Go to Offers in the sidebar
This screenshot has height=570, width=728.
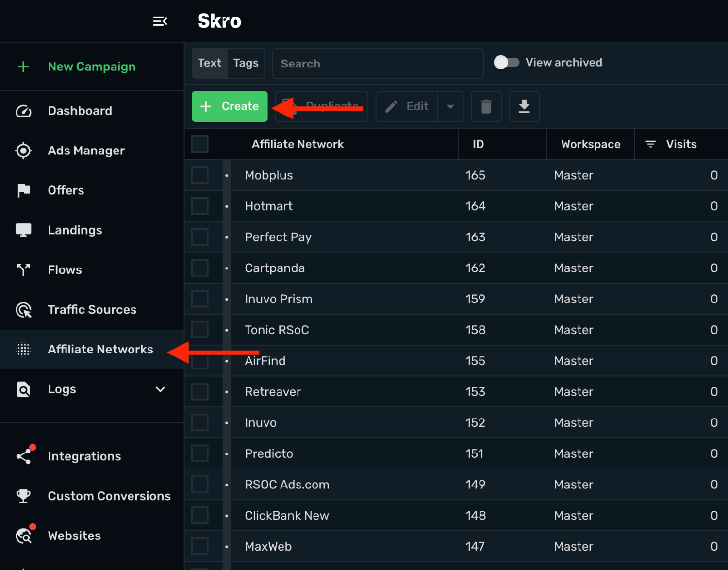[66, 190]
